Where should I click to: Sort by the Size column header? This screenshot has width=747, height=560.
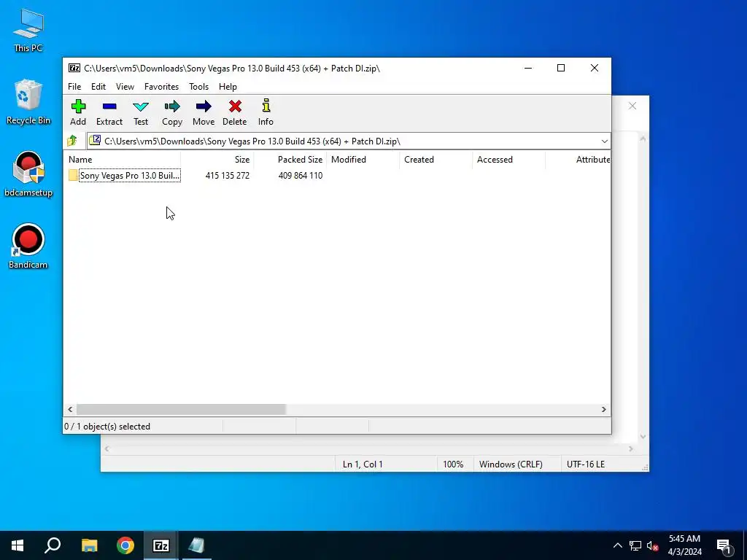tap(217, 160)
